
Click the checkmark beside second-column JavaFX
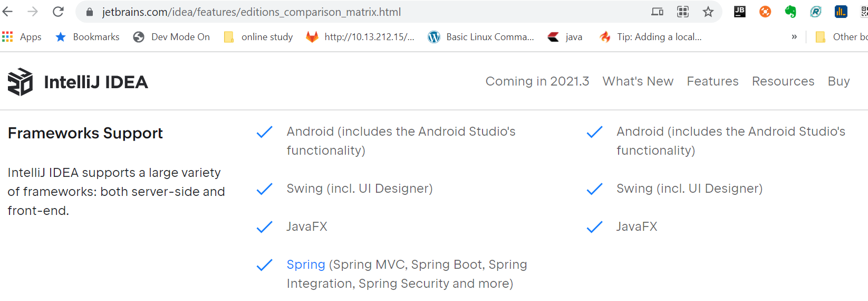coord(594,227)
